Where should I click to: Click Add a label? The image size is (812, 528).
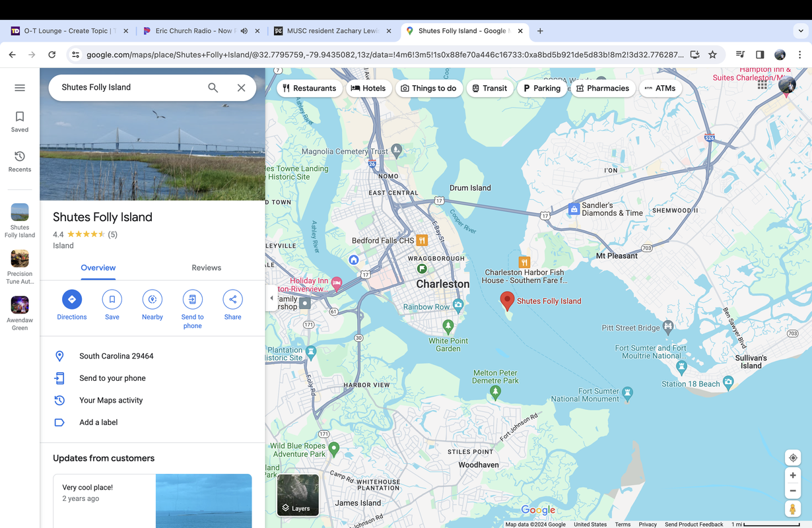[152, 422]
